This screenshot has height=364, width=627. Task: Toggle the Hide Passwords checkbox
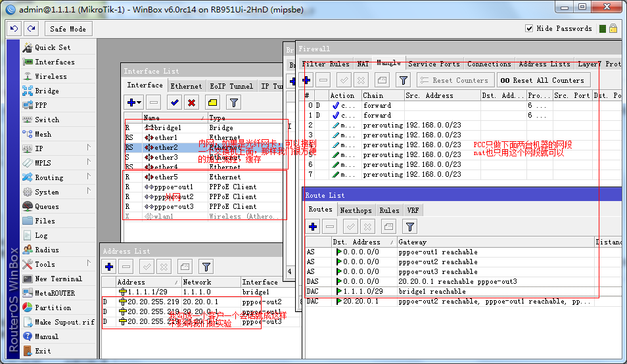pos(529,28)
